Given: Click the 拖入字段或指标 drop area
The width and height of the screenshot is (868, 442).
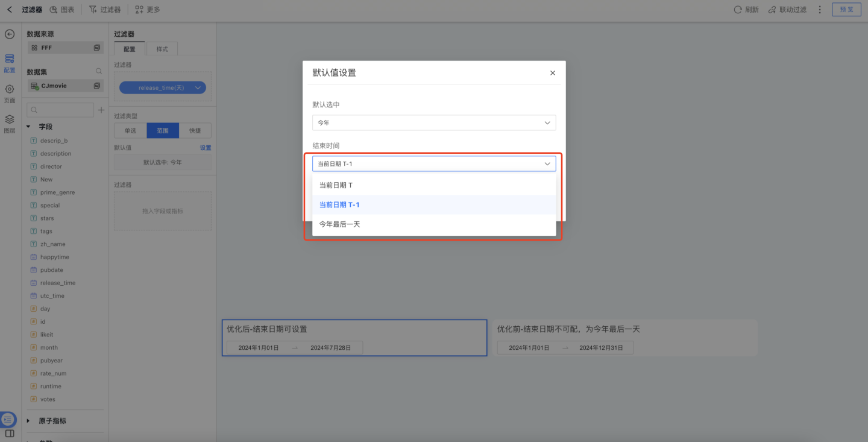Looking at the screenshot, I should pyautogui.click(x=163, y=211).
